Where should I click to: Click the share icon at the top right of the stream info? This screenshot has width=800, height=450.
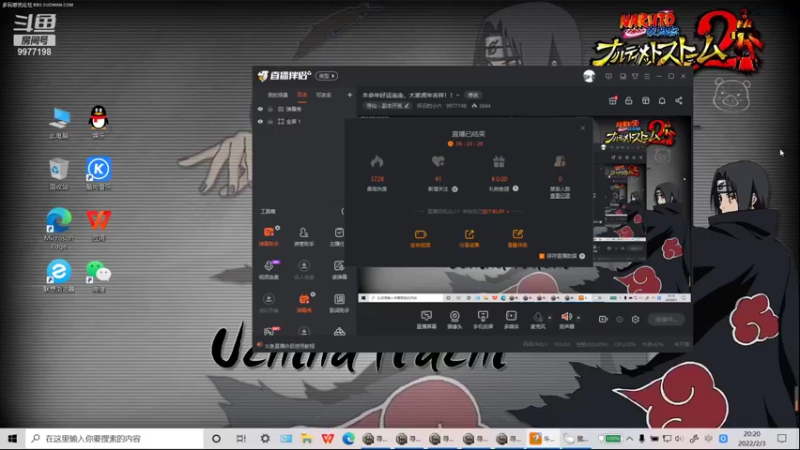[679, 101]
